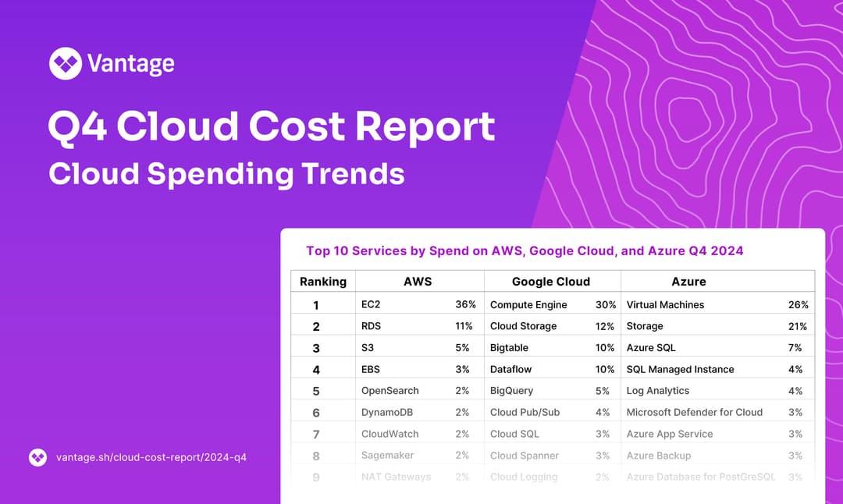This screenshot has width=843, height=504.
Task: Click Microsoft Defender for Cloud entry
Action: pos(694,412)
